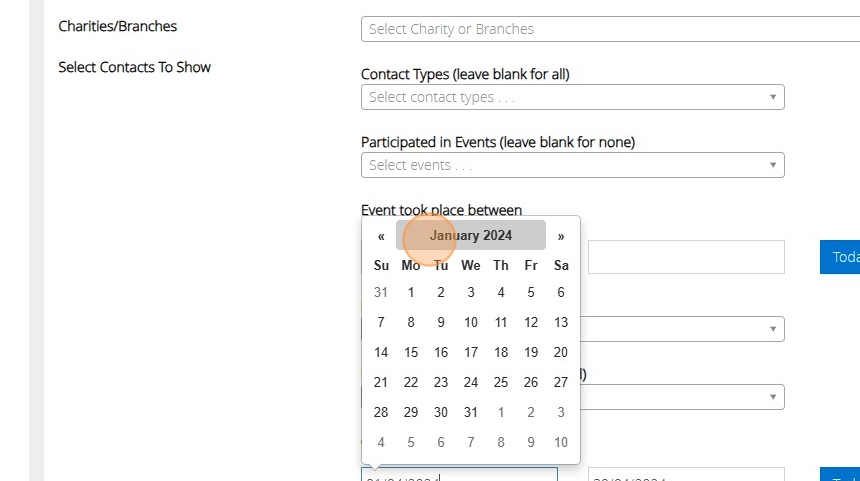The image size is (860, 481).
Task: Go to previous month in calendar
Action: (x=381, y=236)
